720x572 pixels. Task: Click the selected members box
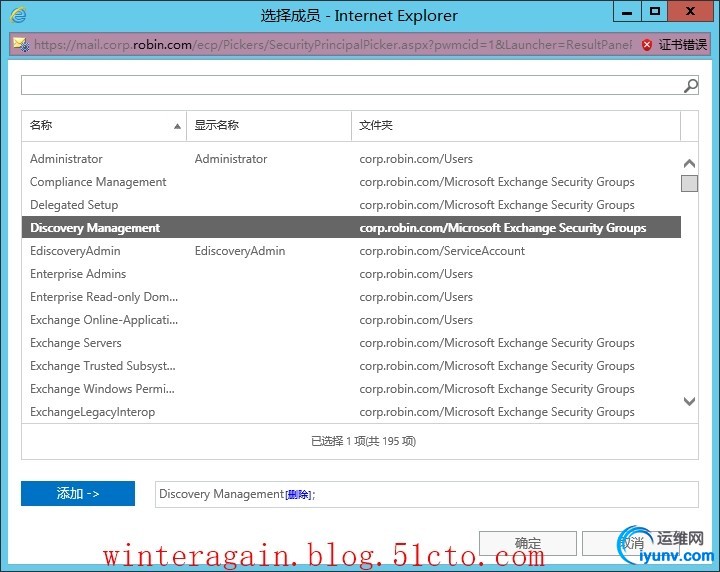click(427, 494)
